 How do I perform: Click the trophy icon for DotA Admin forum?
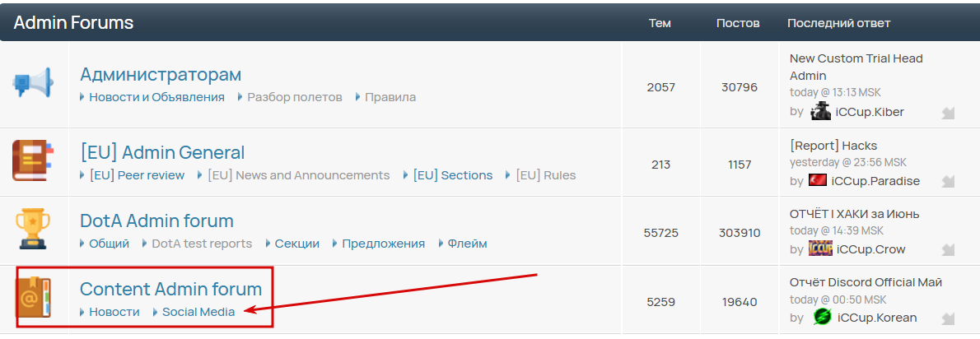33,229
